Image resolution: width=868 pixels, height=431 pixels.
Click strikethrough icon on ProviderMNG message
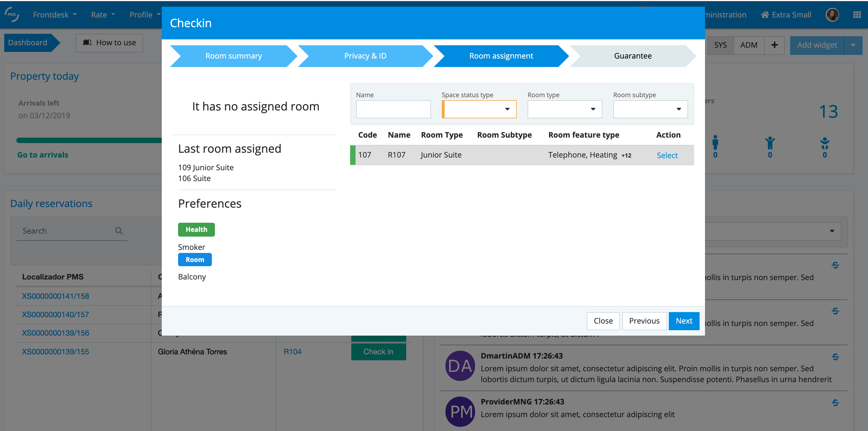coord(835,402)
